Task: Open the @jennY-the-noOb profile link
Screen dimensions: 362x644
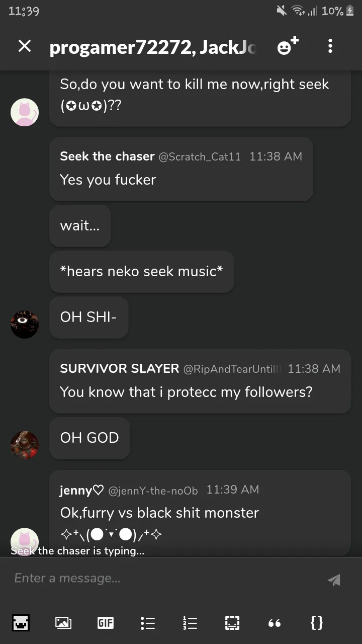Action: 153,490
